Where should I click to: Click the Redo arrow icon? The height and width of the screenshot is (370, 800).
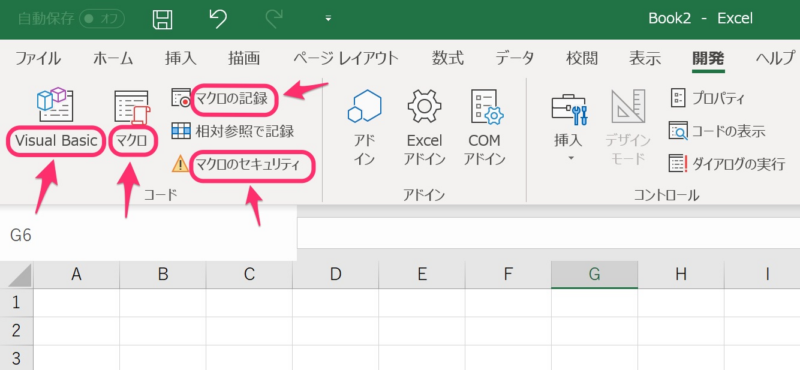click(x=274, y=19)
